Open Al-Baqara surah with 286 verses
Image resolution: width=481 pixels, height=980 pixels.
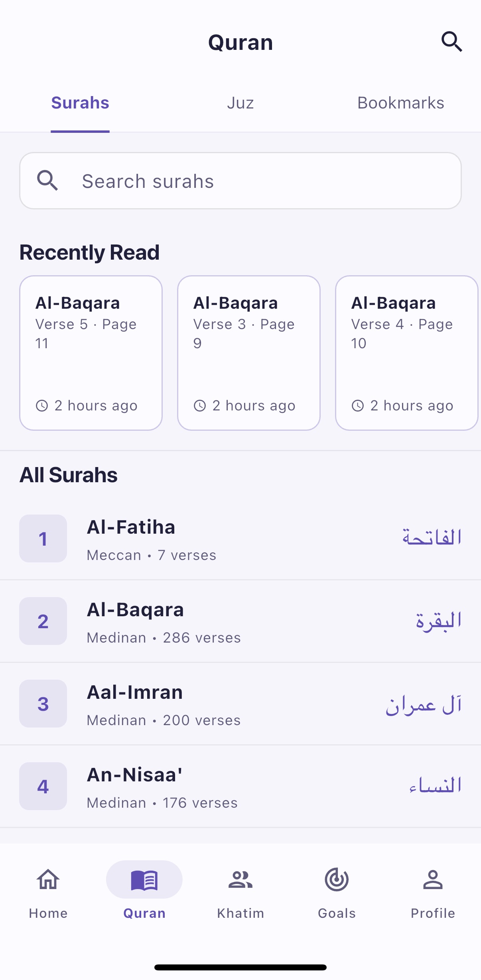pyautogui.click(x=240, y=621)
